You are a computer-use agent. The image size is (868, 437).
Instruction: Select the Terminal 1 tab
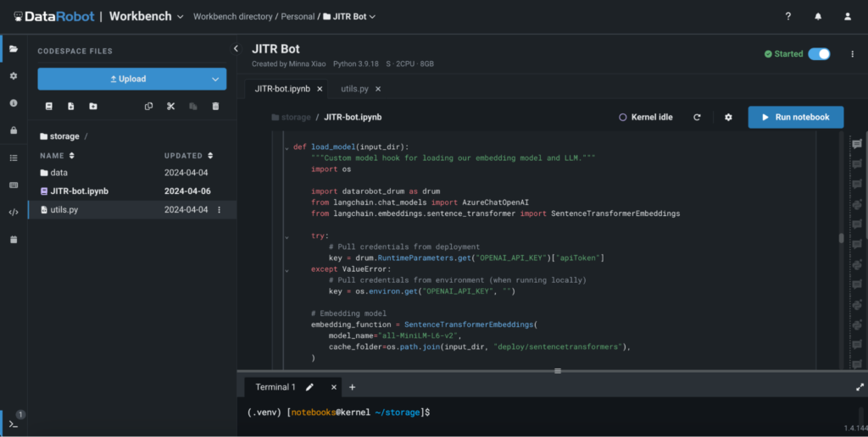click(x=275, y=387)
